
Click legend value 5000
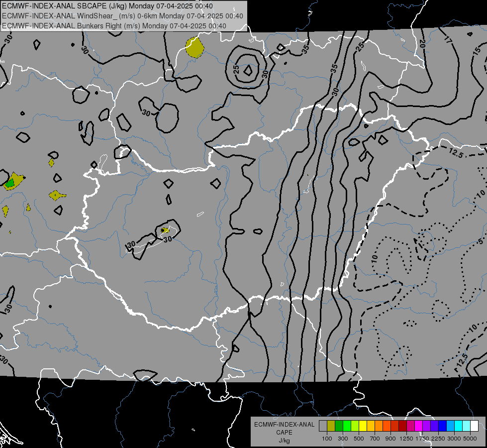(470, 439)
